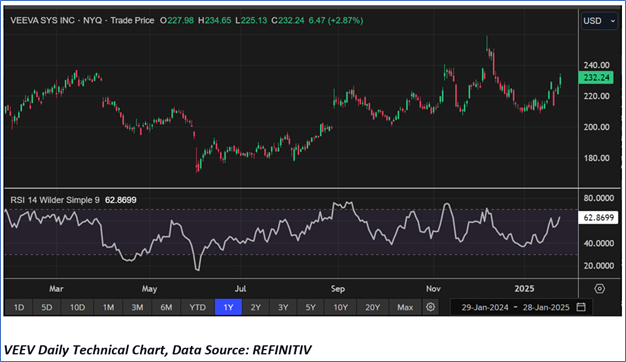626x362 pixels.
Task: Click the Jul time axis label
Action: point(240,289)
